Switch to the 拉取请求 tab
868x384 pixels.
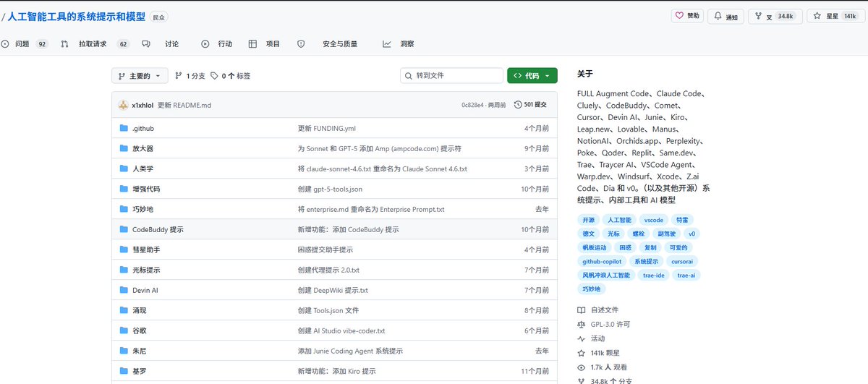(x=94, y=44)
